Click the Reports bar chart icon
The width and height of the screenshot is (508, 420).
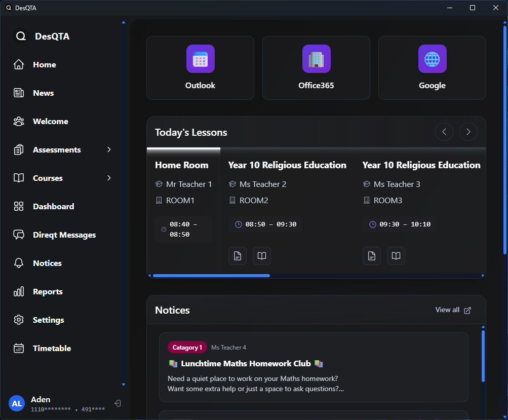pos(19,291)
